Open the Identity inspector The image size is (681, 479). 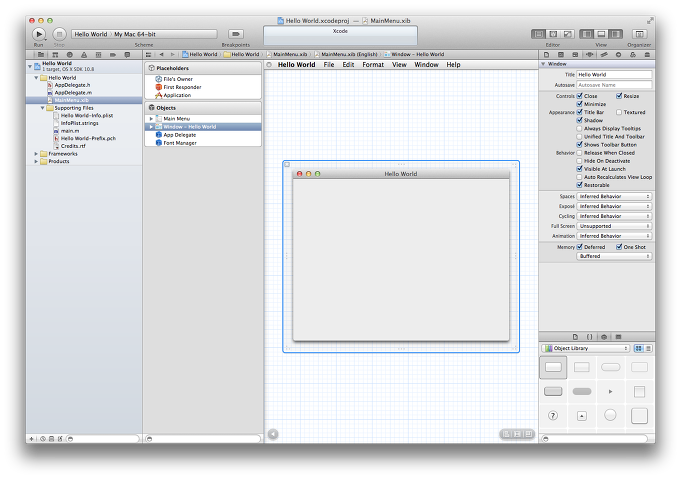click(575, 55)
